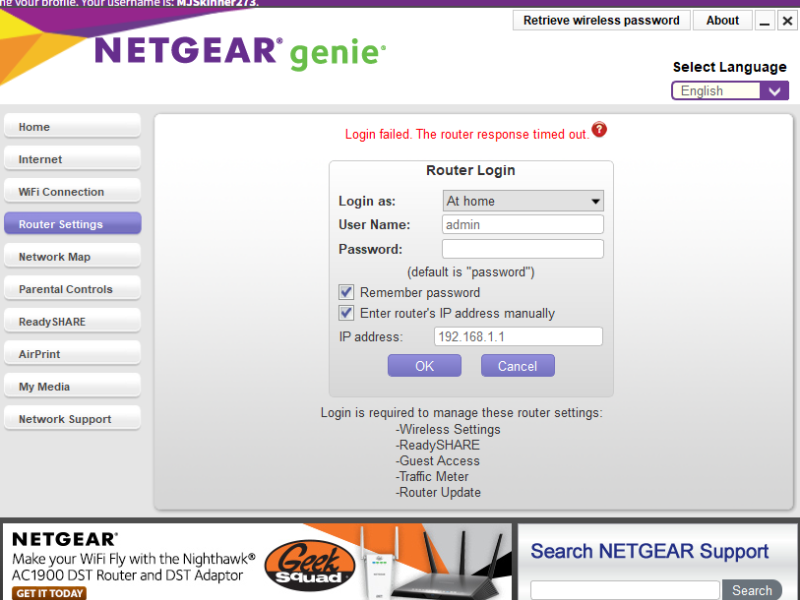Click the '-Router Update' list entry

438,492
